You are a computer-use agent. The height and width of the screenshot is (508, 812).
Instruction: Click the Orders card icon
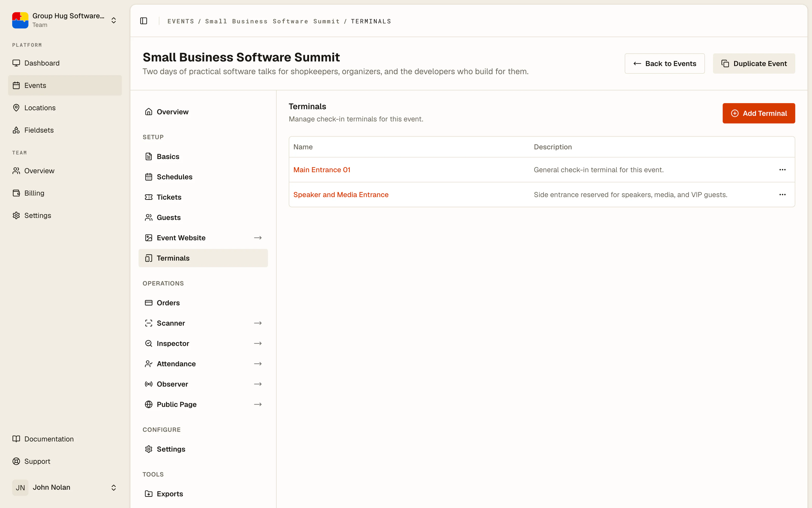coord(149,303)
